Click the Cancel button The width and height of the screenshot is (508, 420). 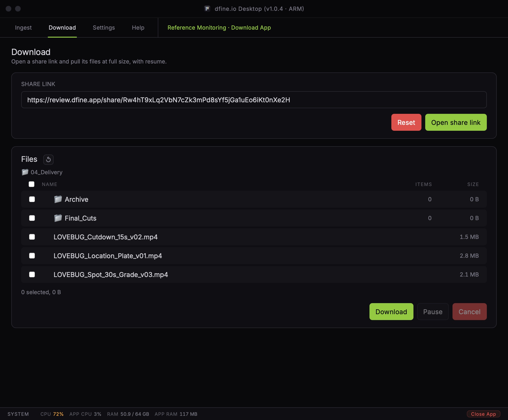coord(469,312)
